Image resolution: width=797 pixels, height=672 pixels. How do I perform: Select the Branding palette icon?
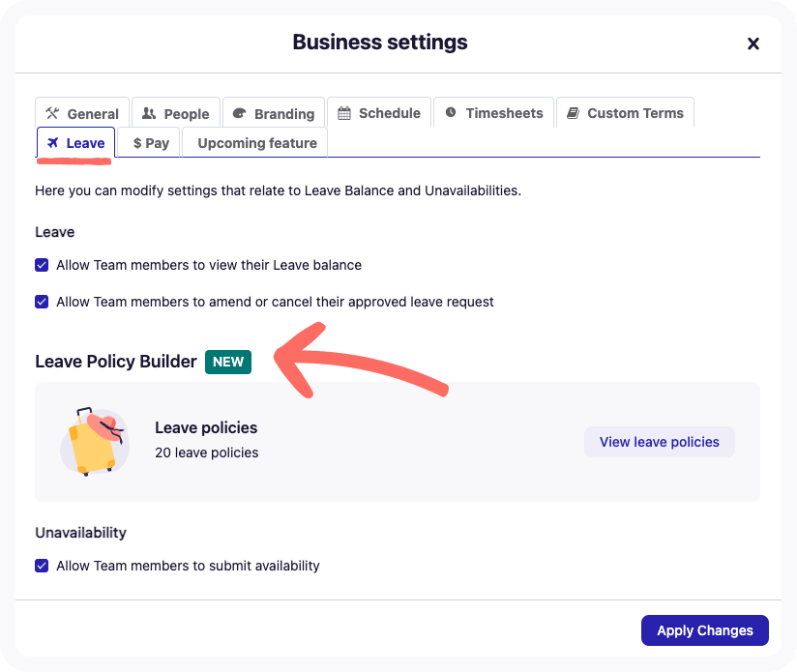240,113
